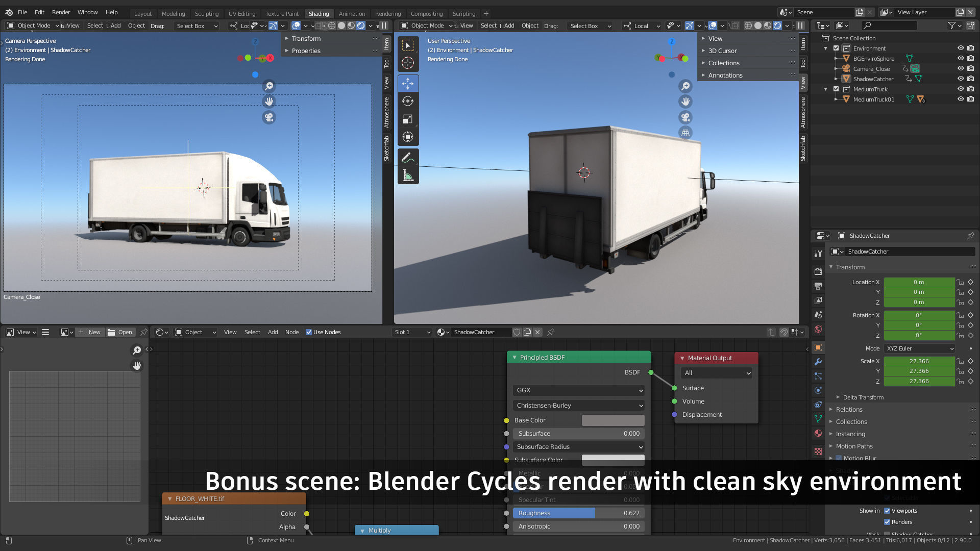980x551 pixels.
Task: Open the outliner filter funnel
Action: (x=951, y=25)
